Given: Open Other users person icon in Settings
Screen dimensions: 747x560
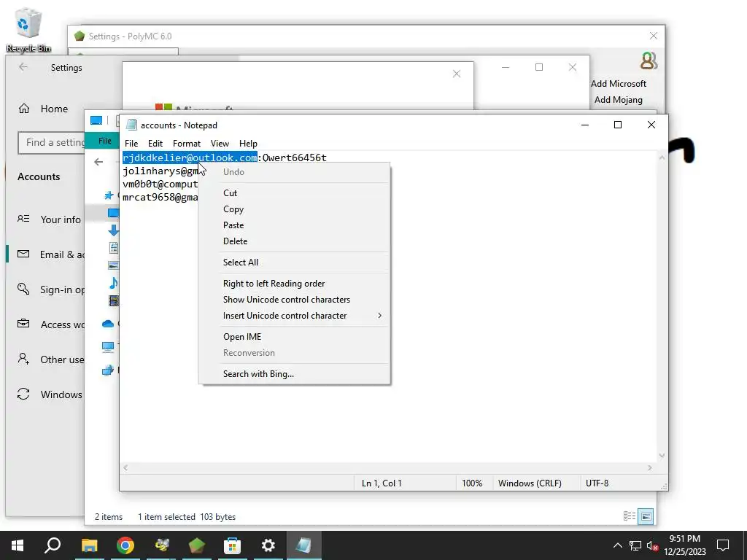Looking at the screenshot, I should [23, 359].
